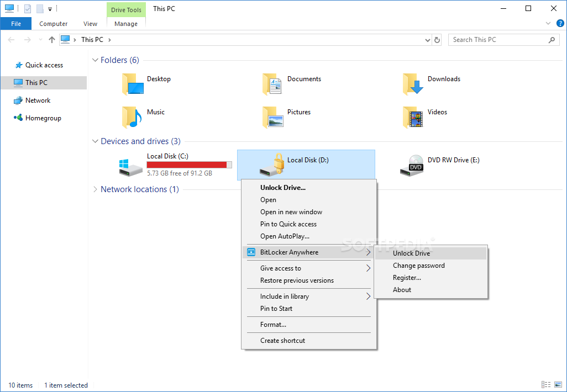Open the Music folder icon
Screen dimensions: 567x392
tap(132, 118)
